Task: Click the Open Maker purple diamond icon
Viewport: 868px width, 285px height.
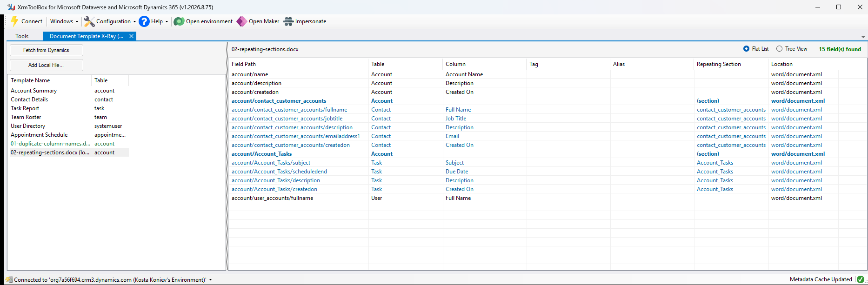Action: [x=241, y=21]
